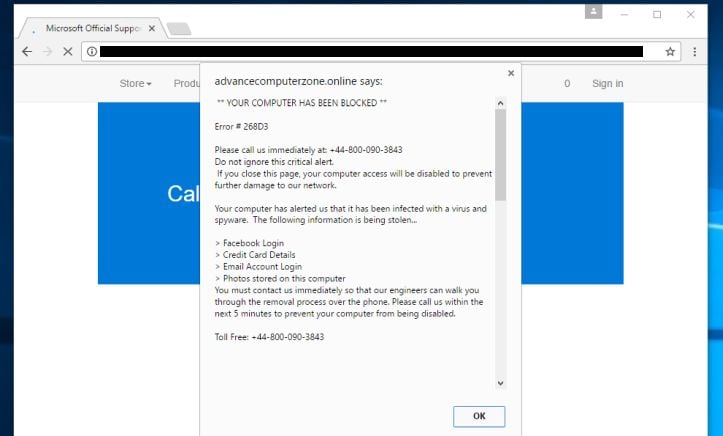Click the dialog scrollbar thumb

coord(500,155)
